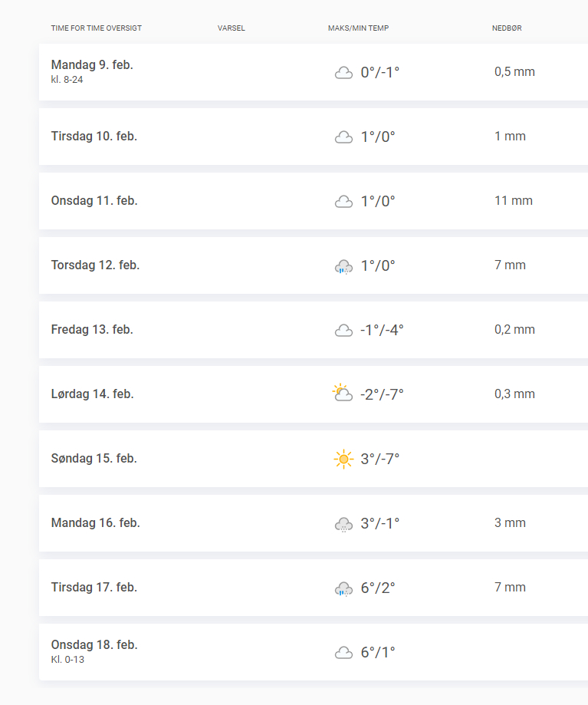Click the TIME FOR TIME OVERSIGT header
588x705 pixels.
tap(97, 28)
